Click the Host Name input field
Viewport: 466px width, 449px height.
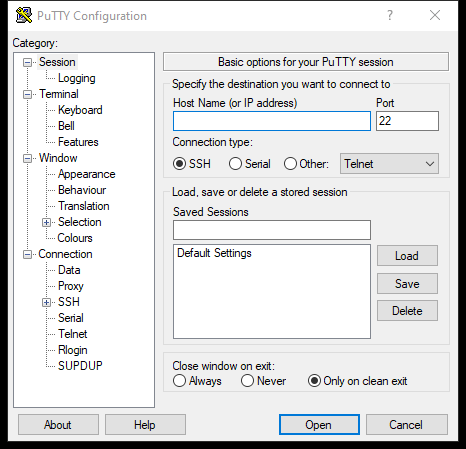click(x=272, y=121)
